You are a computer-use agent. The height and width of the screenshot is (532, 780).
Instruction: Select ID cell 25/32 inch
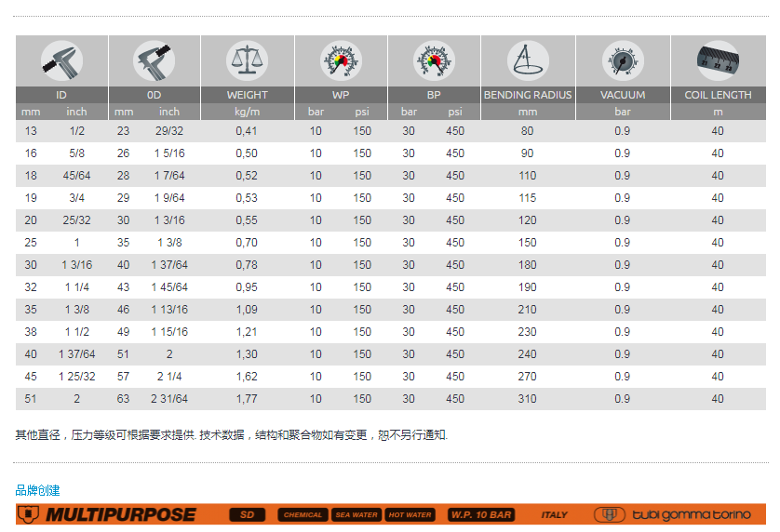(76, 219)
